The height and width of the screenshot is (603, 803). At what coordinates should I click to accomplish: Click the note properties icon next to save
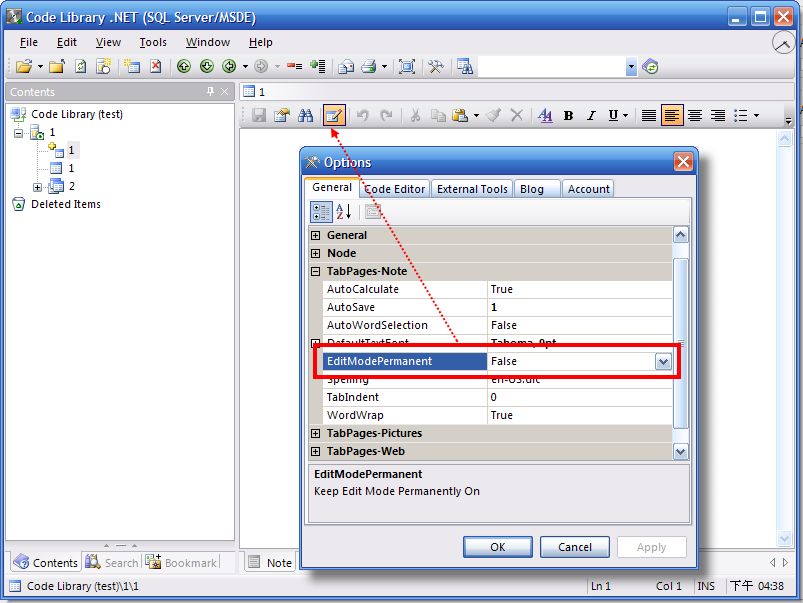click(282, 116)
